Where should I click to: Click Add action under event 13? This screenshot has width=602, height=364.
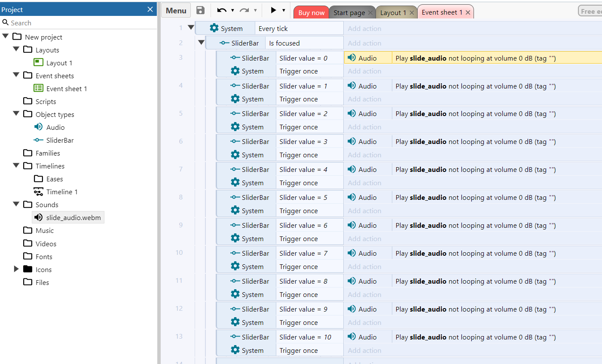click(364, 350)
